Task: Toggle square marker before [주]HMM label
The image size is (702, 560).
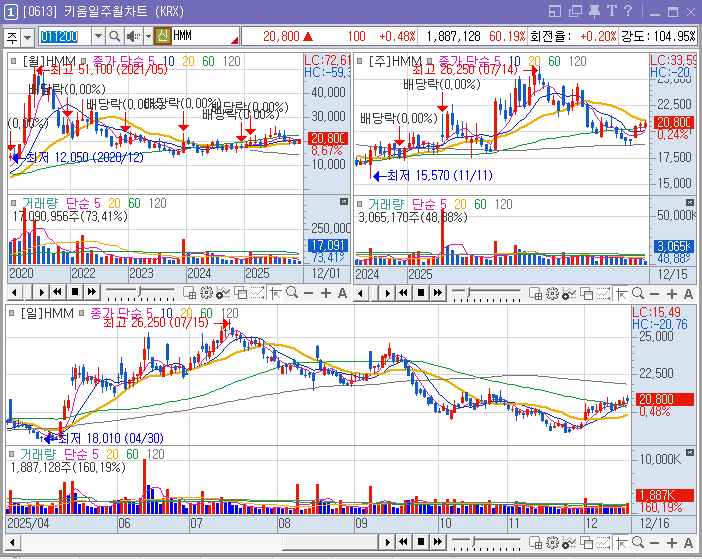Action: coord(360,61)
